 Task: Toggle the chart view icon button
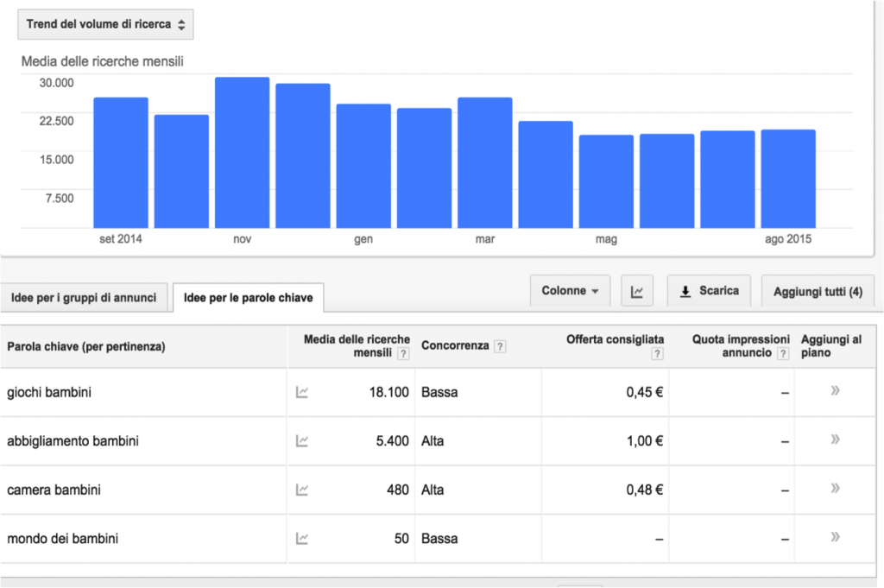pyautogui.click(x=637, y=291)
